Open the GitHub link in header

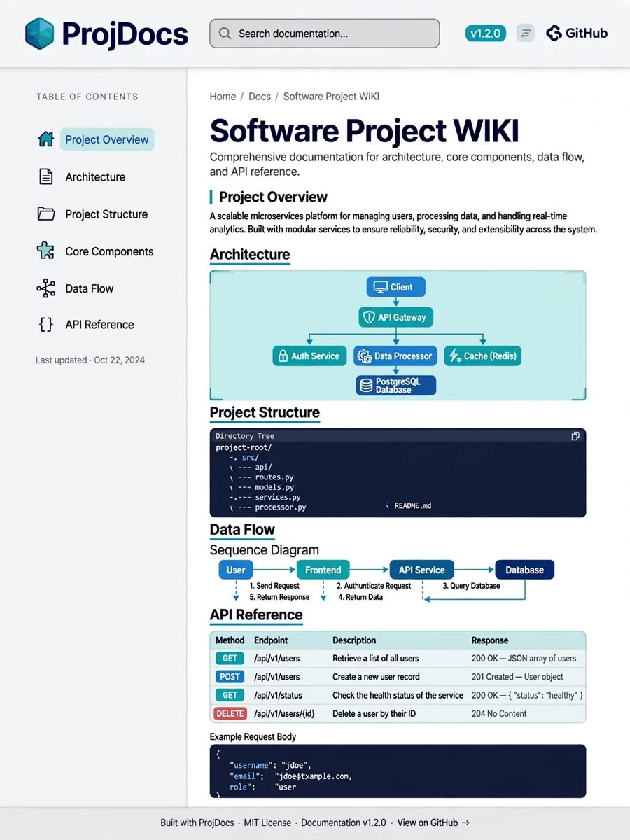coord(577,33)
